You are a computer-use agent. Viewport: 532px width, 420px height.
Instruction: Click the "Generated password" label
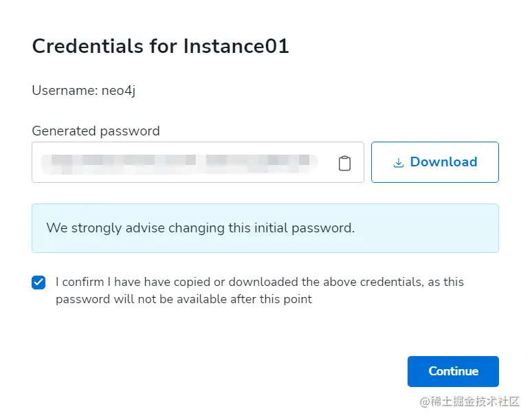(x=96, y=131)
